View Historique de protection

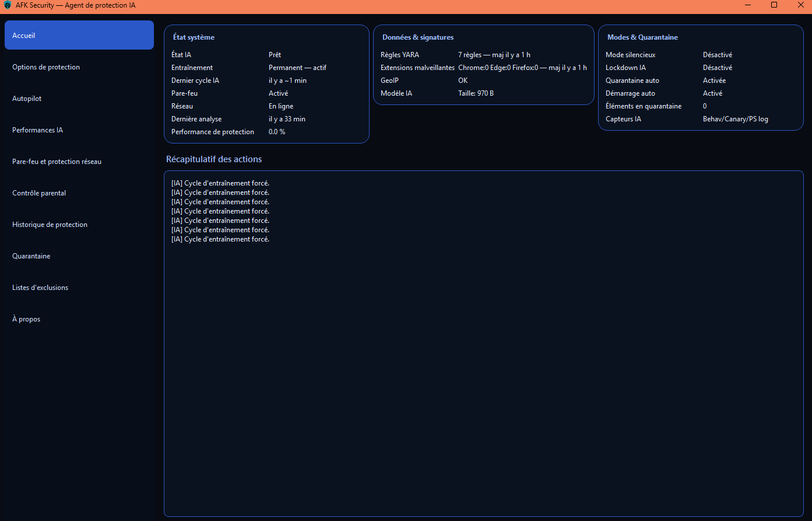point(50,225)
